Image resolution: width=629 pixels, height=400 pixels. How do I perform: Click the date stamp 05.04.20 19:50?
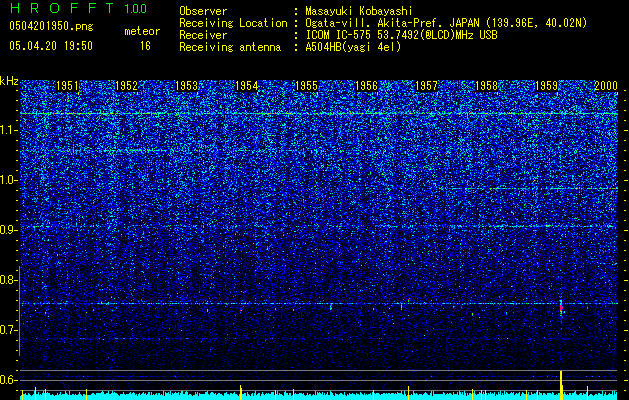pyautogui.click(x=51, y=46)
